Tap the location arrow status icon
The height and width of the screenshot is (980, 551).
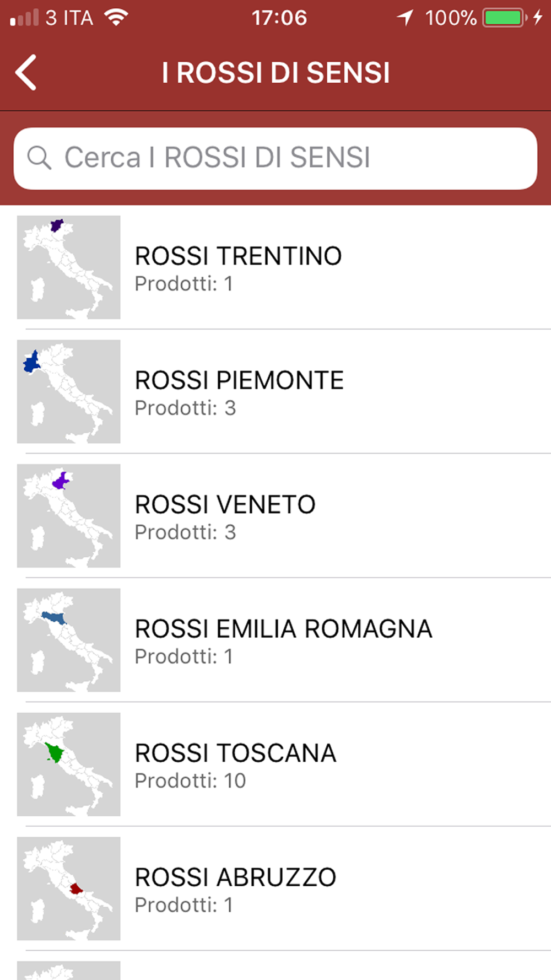coord(406,18)
